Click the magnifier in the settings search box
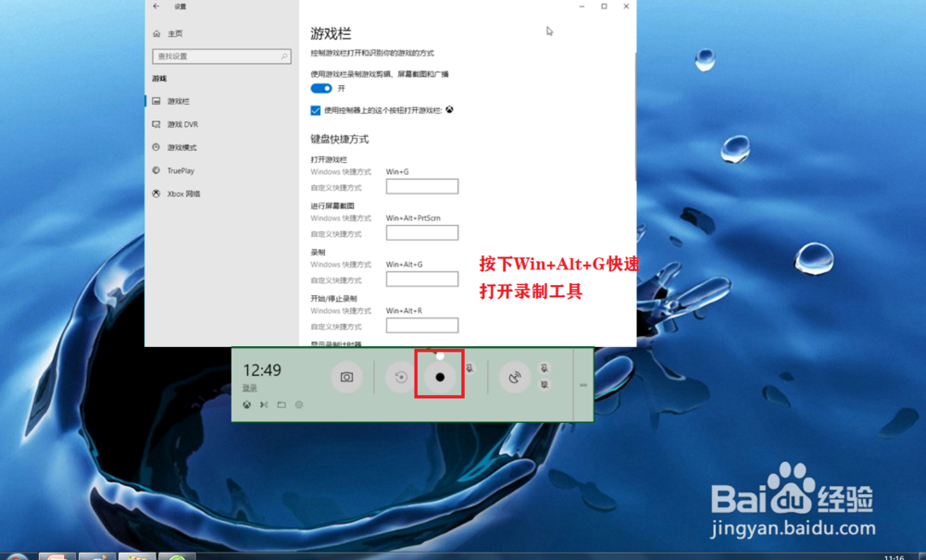Image resolution: width=926 pixels, height=560 pixels. click(284, 56)
